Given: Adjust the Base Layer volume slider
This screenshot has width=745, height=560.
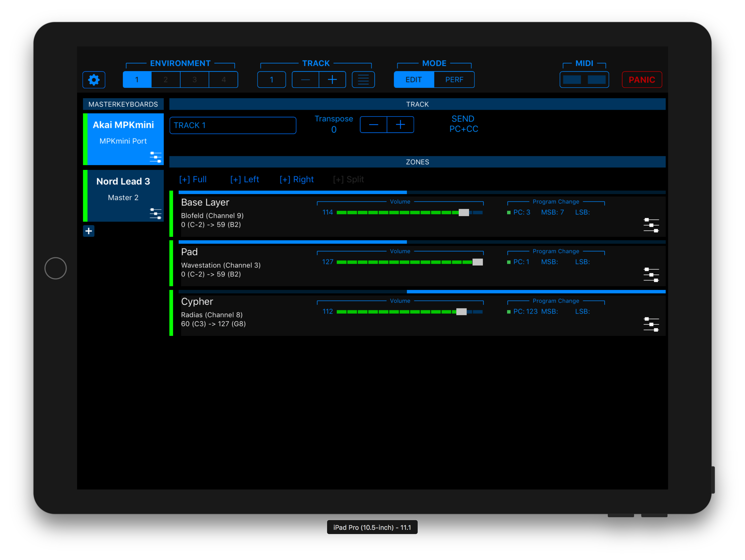Looking at the screenshot, I should pos(463,212).
